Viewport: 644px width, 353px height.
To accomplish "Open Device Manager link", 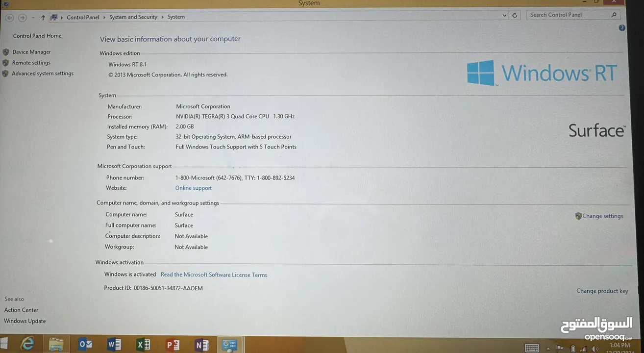I will 31,52.
